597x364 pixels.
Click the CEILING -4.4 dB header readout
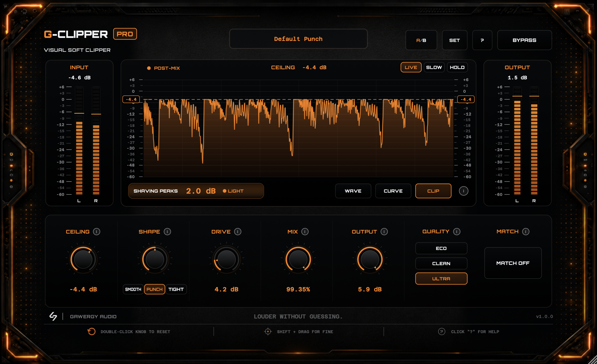click(299, 67)
